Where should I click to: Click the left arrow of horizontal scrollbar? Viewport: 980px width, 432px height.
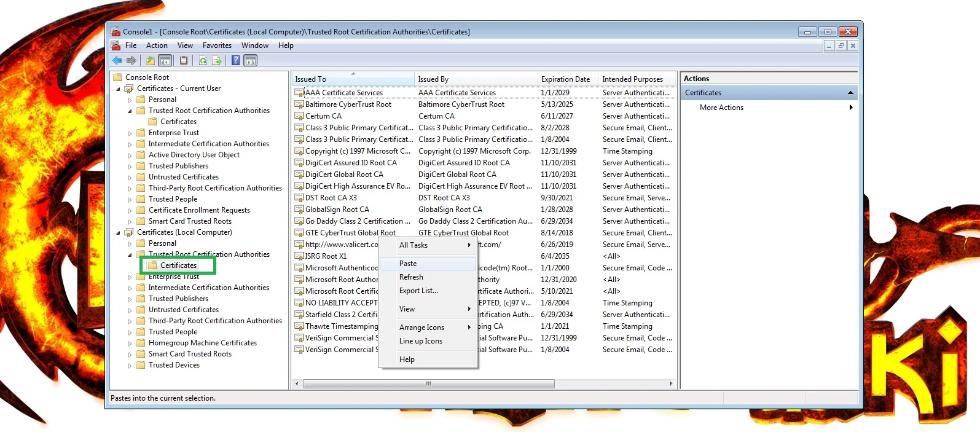[297, 384]
